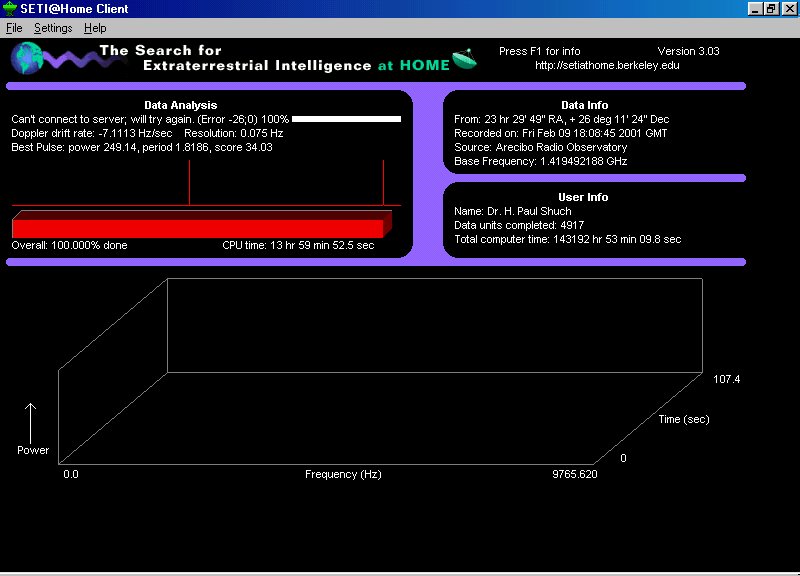Click the 'Version 3.03' label

click(x=688, y=52)
